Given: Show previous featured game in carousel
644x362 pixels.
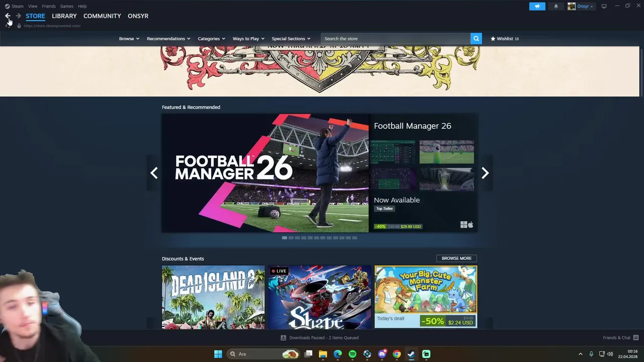Looking at the screenshot, I should point(154,173).
